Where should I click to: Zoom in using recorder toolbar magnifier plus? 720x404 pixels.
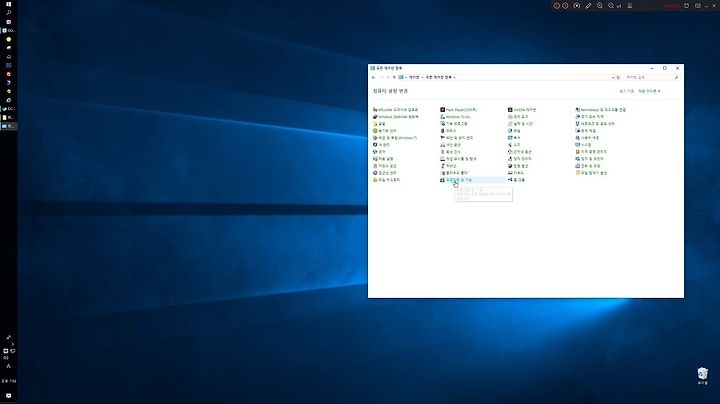pos(600,6)
